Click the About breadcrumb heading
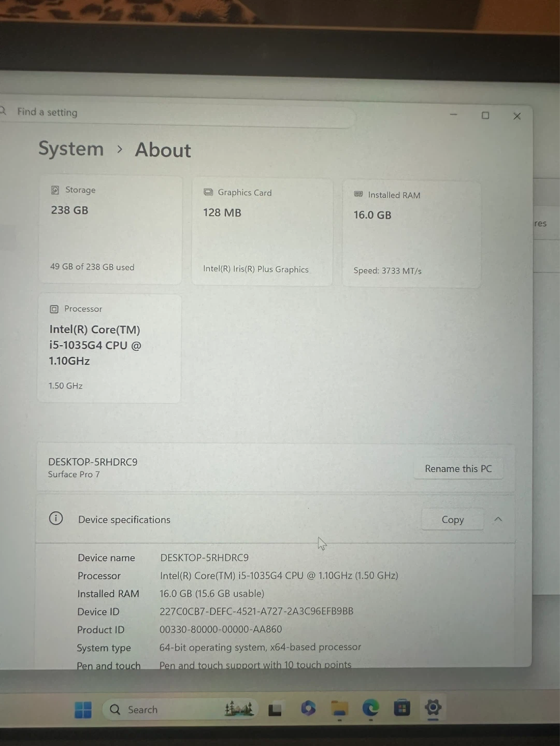This screenshot has width=560, height=746. coord(163,150)
